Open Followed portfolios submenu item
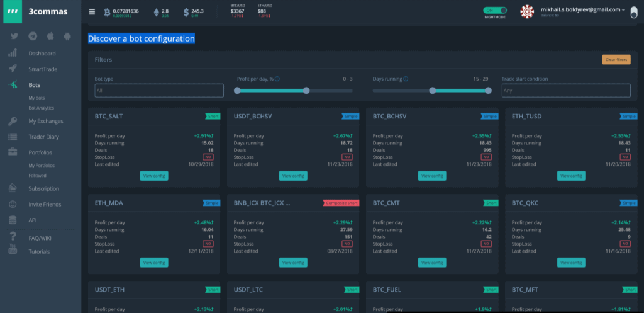The image size is (644, 313). [x=37, y=175]
